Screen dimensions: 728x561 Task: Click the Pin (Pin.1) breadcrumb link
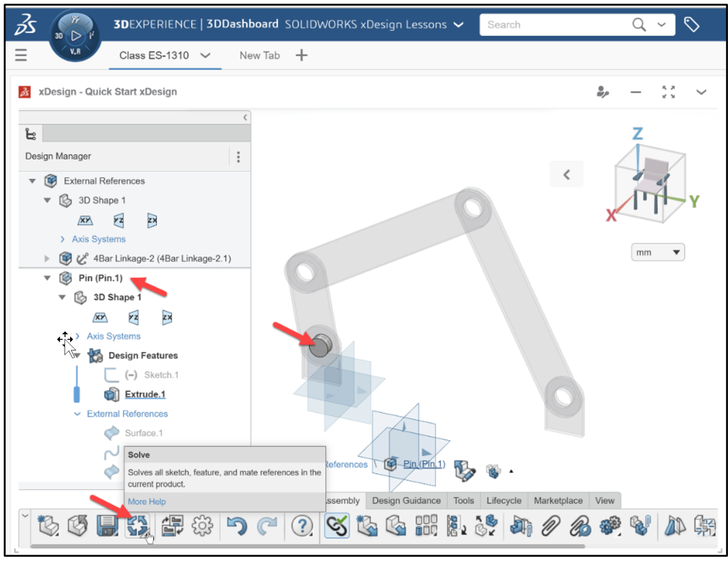(425, 464)
